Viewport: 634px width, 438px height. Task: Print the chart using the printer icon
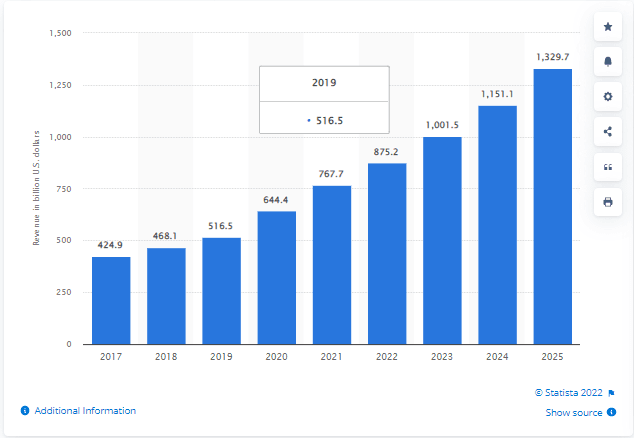tap(607, 202)
